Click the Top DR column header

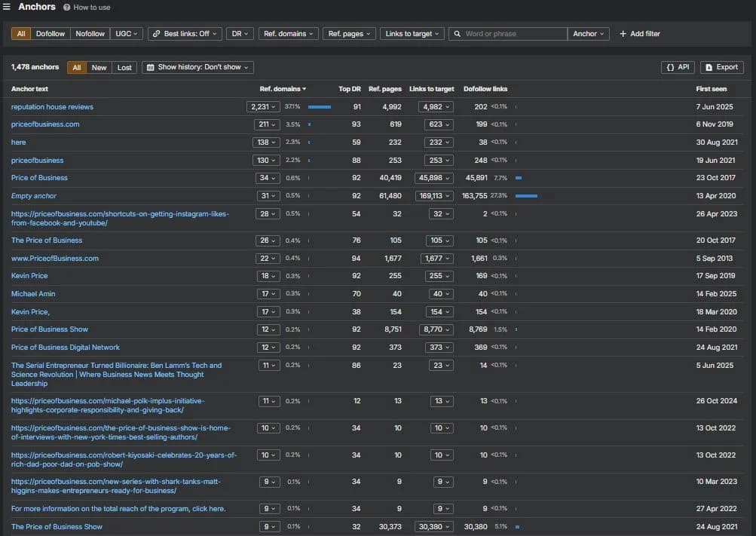coord(350,89)
